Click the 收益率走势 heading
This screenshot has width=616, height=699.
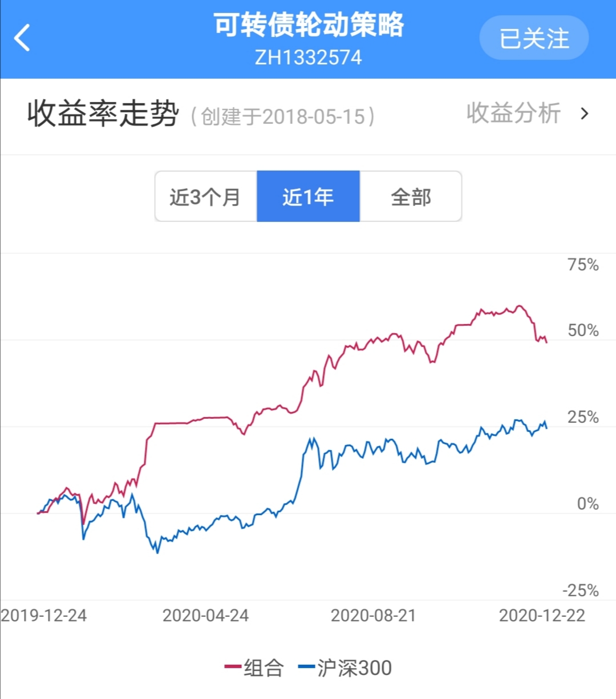coord(103,114)
